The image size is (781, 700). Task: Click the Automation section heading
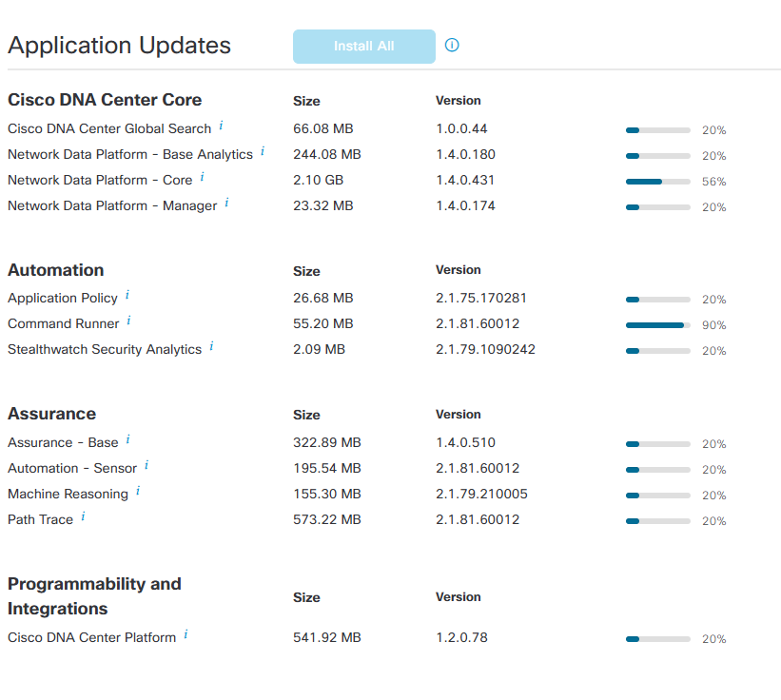56,270
